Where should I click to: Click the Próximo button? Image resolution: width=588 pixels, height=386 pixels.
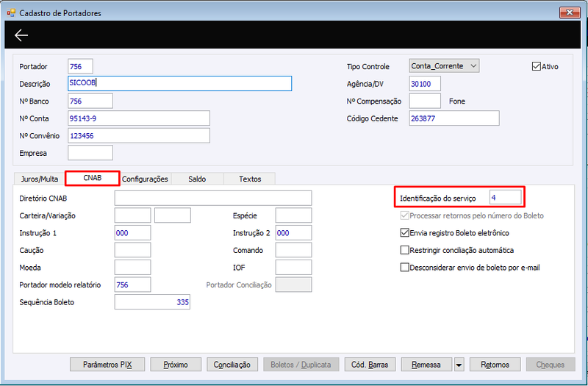pyautogui.click(x=176, y=365)
